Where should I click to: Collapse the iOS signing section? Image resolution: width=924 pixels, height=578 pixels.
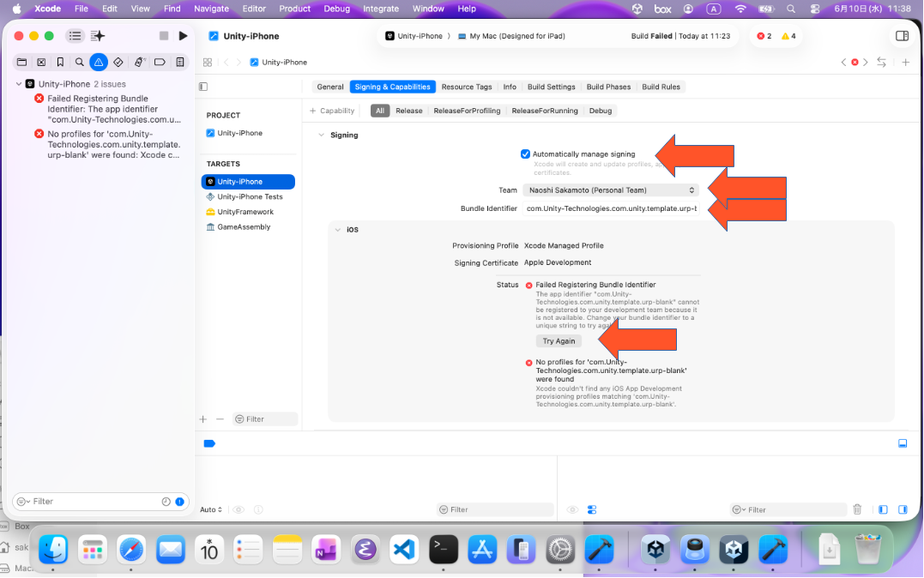click(338, 230)
